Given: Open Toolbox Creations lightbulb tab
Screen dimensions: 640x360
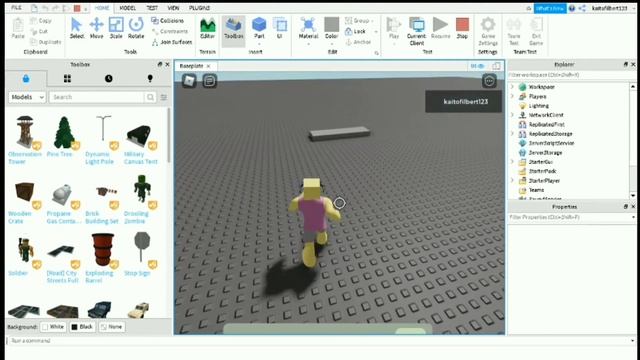Looking at the screenshot, I should point(150,78).
